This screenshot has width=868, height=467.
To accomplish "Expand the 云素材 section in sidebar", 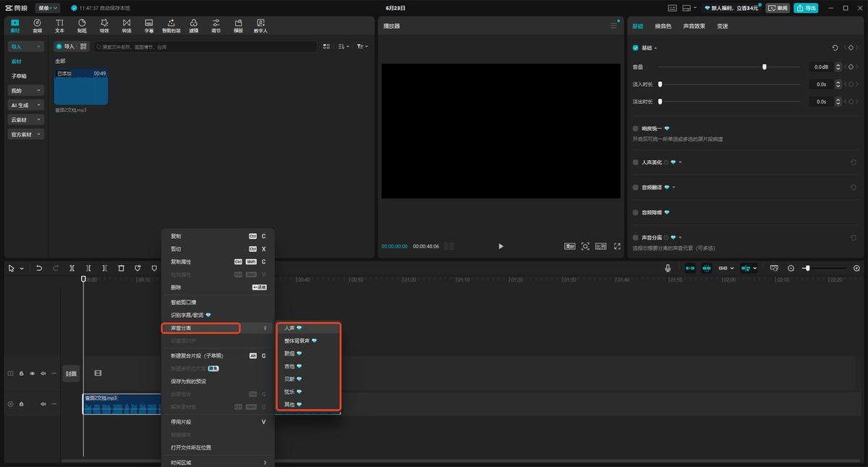I will tap(26, 119).
